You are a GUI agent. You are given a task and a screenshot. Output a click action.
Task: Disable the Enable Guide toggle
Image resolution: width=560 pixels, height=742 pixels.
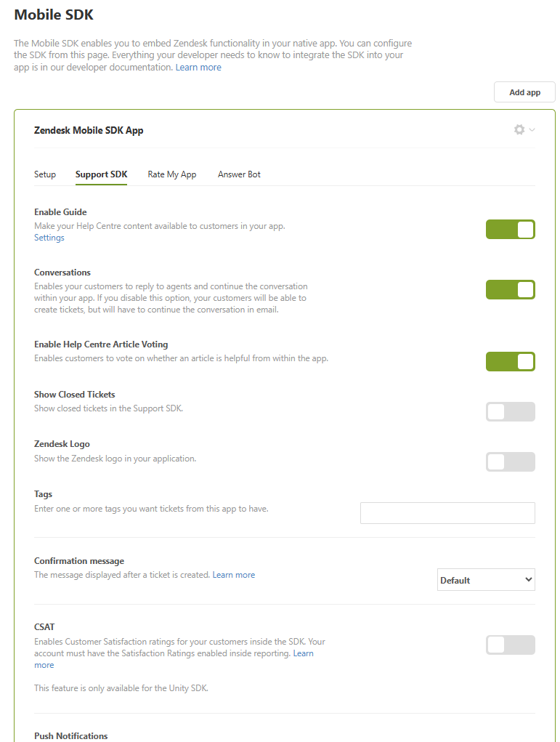pos(510,230)
